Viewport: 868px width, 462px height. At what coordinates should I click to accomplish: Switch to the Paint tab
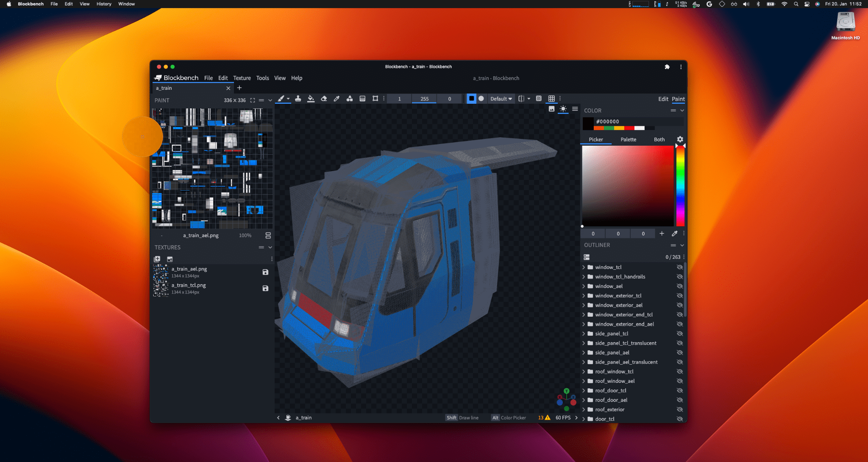pos(679,99)
